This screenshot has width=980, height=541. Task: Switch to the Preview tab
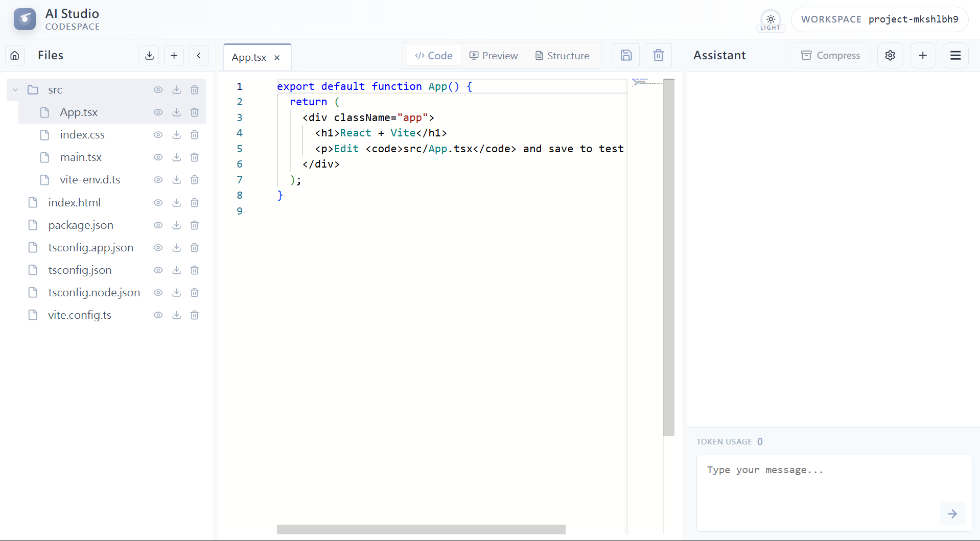coord(494,56)
